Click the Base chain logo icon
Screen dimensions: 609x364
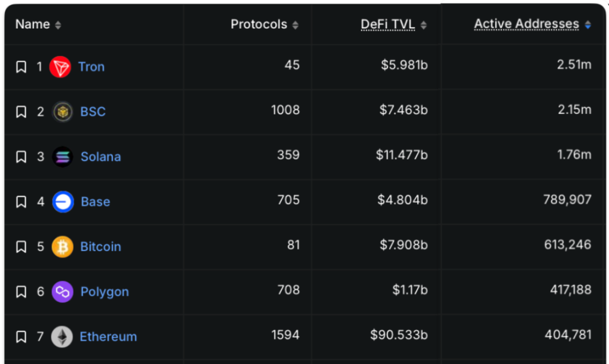point(63,202)
